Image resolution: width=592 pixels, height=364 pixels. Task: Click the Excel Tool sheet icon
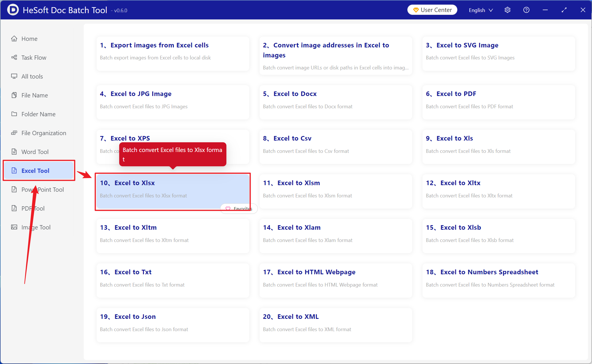coord(14,171)
